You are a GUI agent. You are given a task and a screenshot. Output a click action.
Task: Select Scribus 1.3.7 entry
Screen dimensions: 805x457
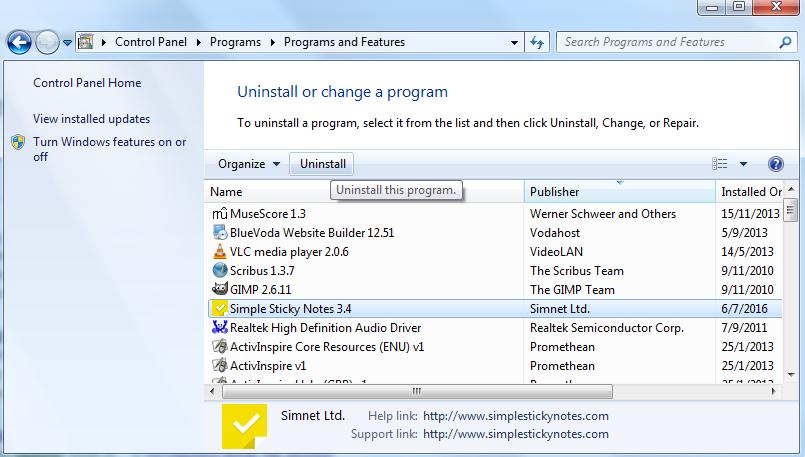(262, 271)
